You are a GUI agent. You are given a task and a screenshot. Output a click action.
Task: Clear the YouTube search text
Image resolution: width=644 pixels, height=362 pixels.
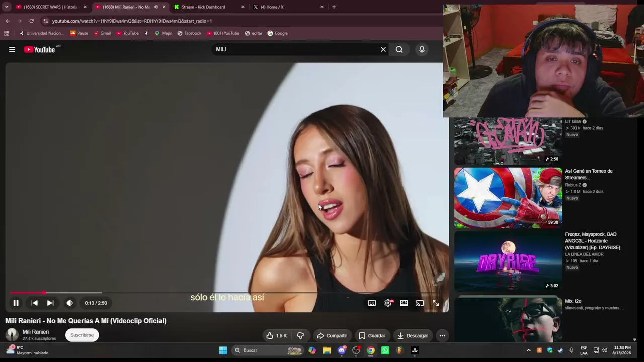pyautogui.click(x=383, y=49)
